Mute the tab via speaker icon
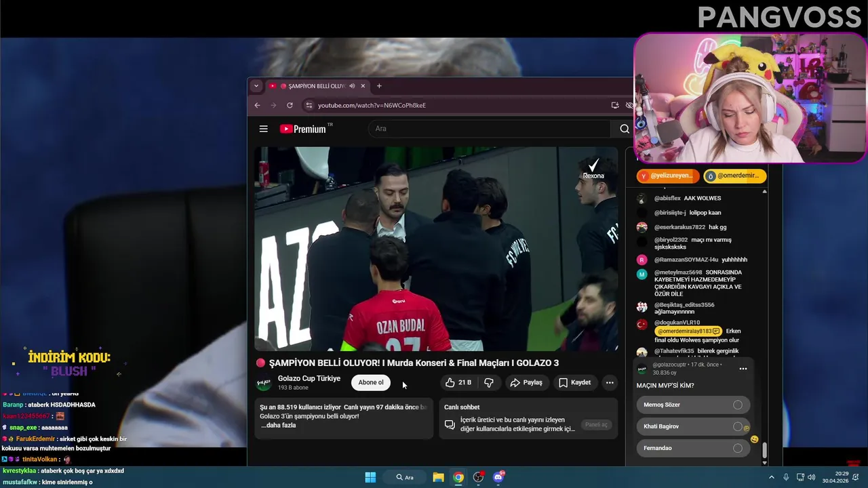Viewport: 868px width, 488px height. tap(352, 86)
